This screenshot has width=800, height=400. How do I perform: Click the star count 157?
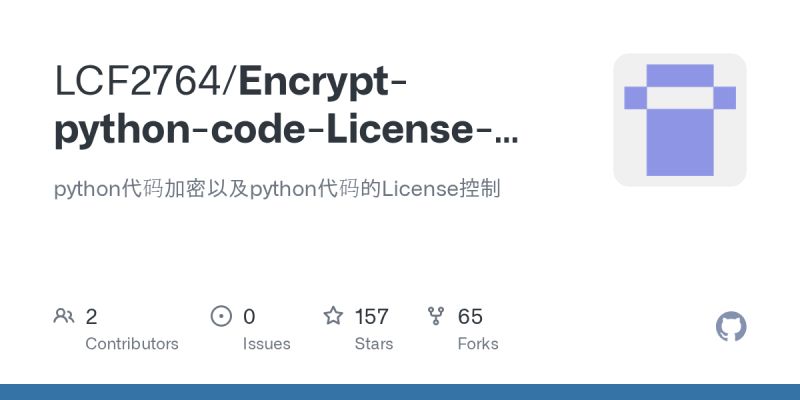point(371,317)
